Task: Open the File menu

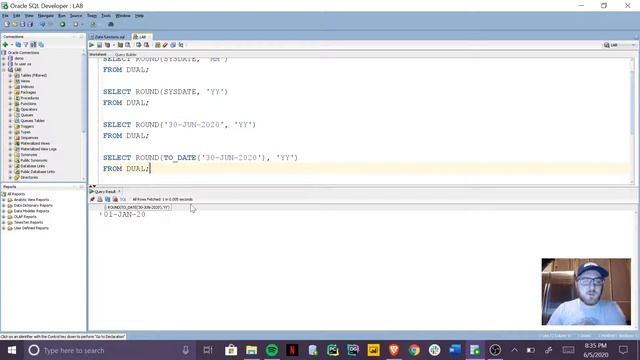Action: coord(5,16)
